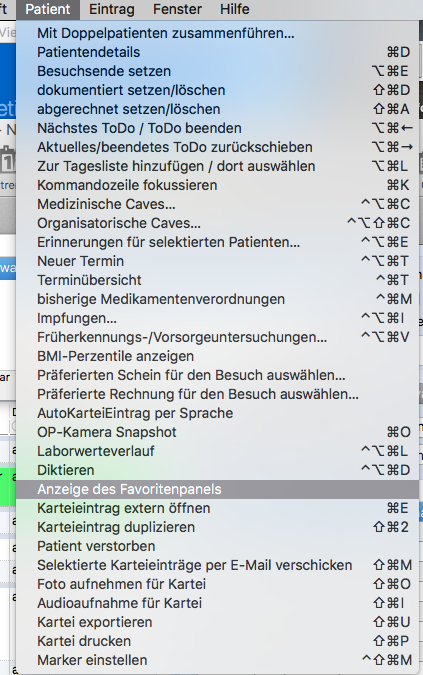The height and width of the screenshot is (675, 423).
Task: Open the Eintrag menu
Action: [x=111, y=9]
